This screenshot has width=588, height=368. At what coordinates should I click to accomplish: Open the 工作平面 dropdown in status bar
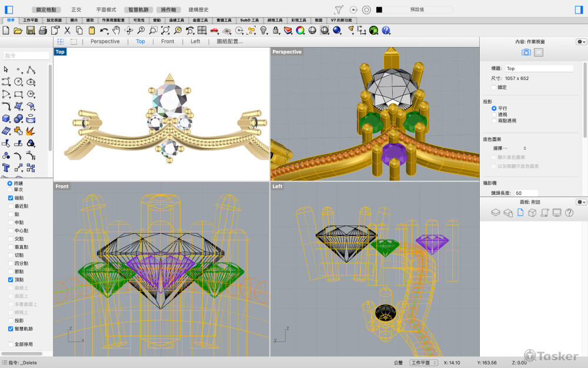tap(423, 363)
